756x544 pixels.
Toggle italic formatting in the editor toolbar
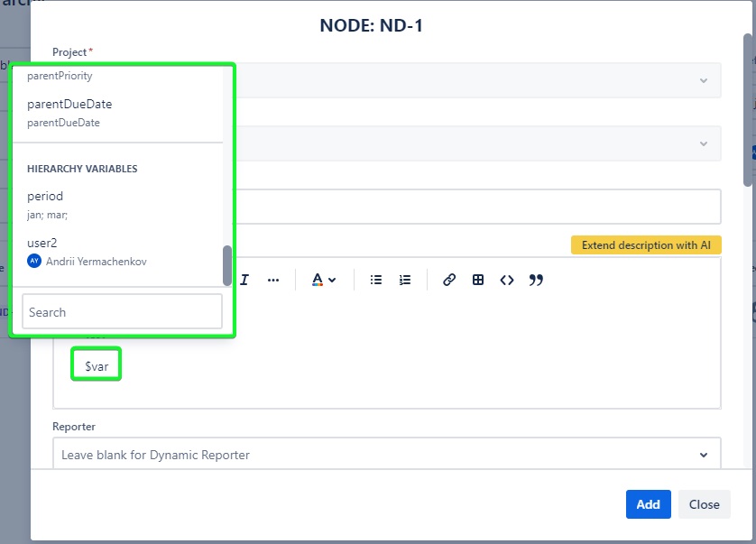pyautogui.click(x=244, y=280)
